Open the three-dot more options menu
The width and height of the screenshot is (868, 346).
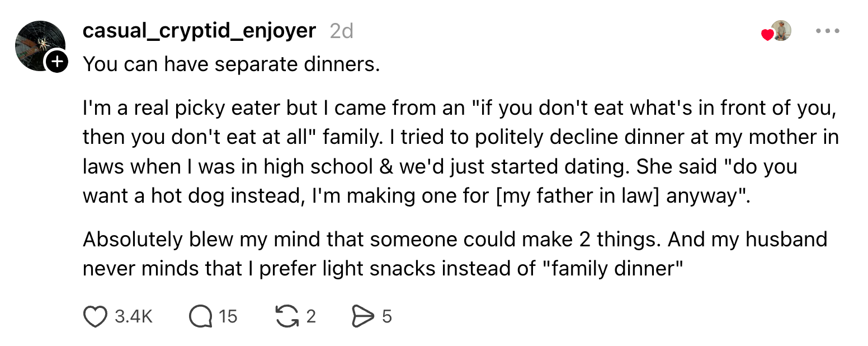(827, 31)
